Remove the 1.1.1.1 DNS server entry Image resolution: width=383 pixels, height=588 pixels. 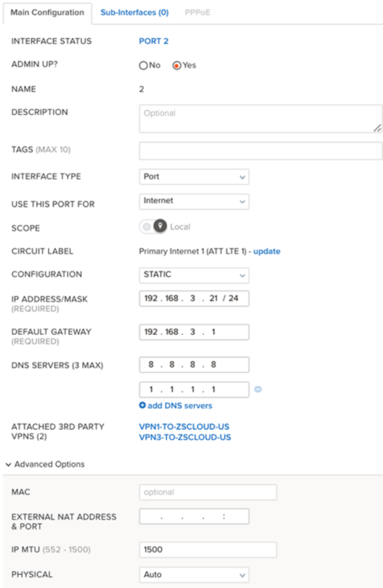click(x=258, y=389)
